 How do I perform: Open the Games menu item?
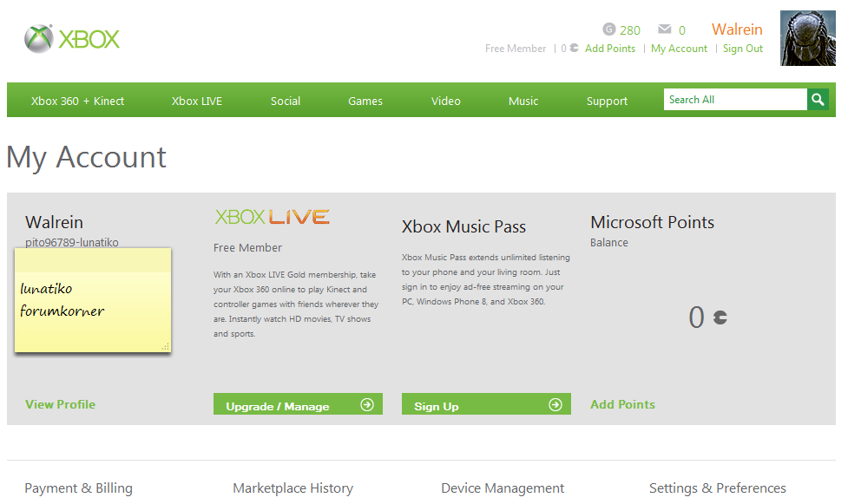(365, 101)
